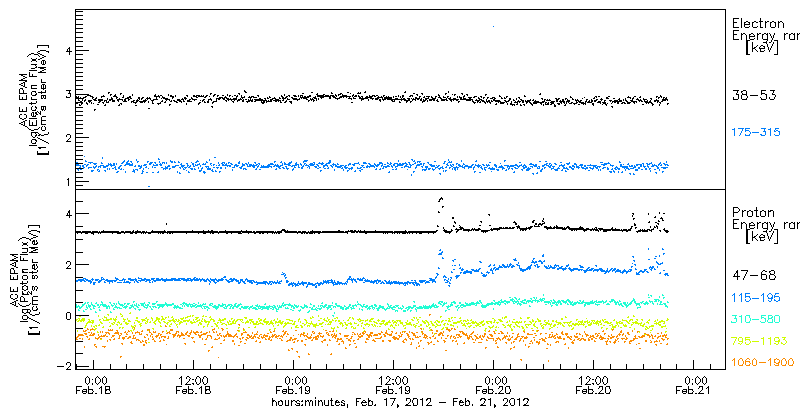Viewport: 800px width, 410px height.
Task: Click the '0:00 Feb.20' time axis label
Action: click(493, 386)
